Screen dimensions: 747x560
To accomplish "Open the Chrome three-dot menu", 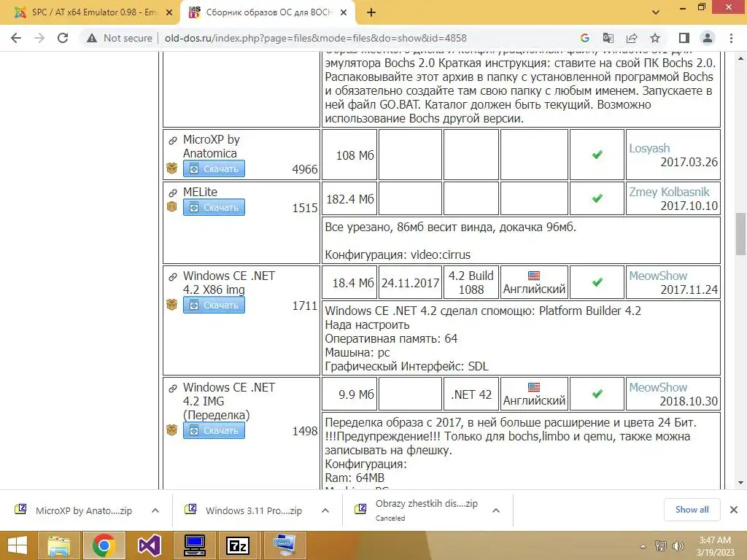I will 731,38.
